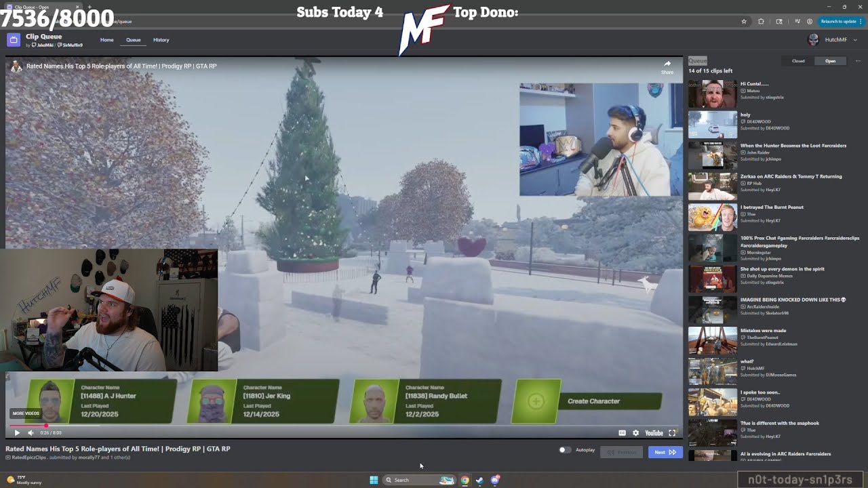Open the Windows Start menu
The image size is (868, 488).
374,480
